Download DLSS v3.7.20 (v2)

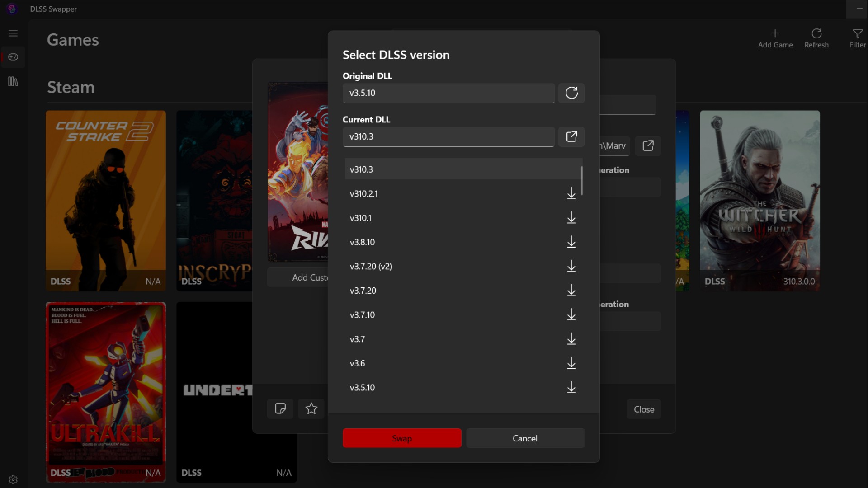point(571,267)
